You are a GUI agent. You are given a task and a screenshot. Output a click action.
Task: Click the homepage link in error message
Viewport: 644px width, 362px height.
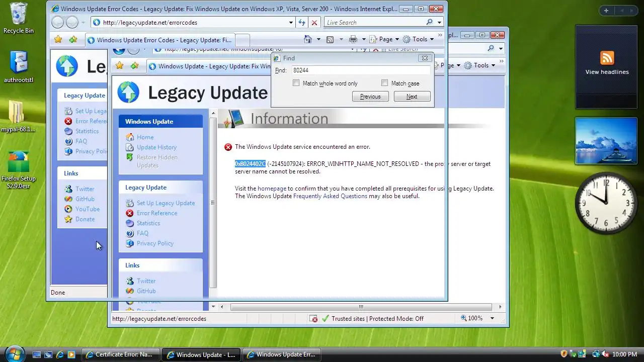click(272, 189)
